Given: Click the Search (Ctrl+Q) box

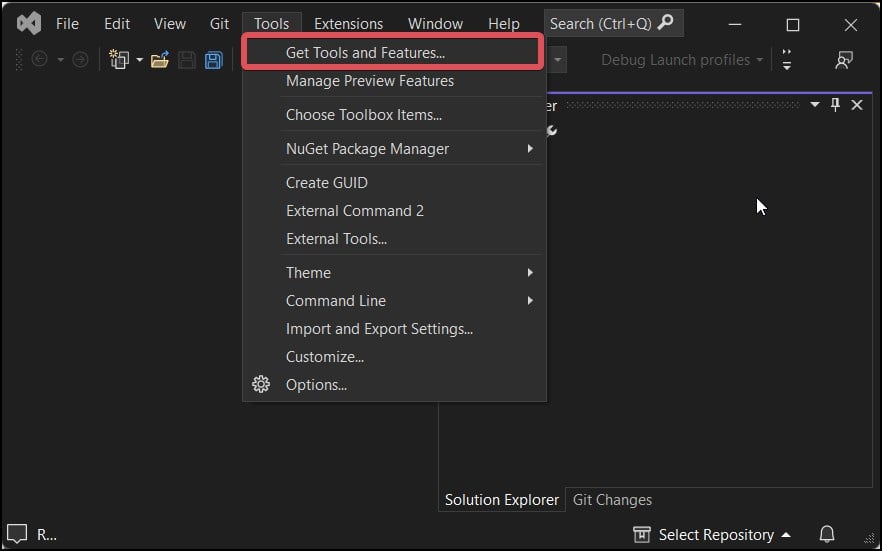Looking at the screenshot, I should click(613, 24).
